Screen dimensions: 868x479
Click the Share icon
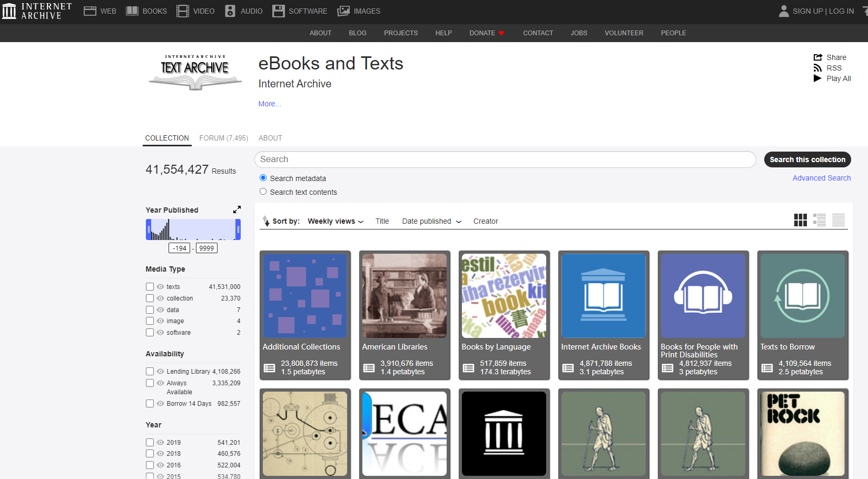click(x=818, y=57)
